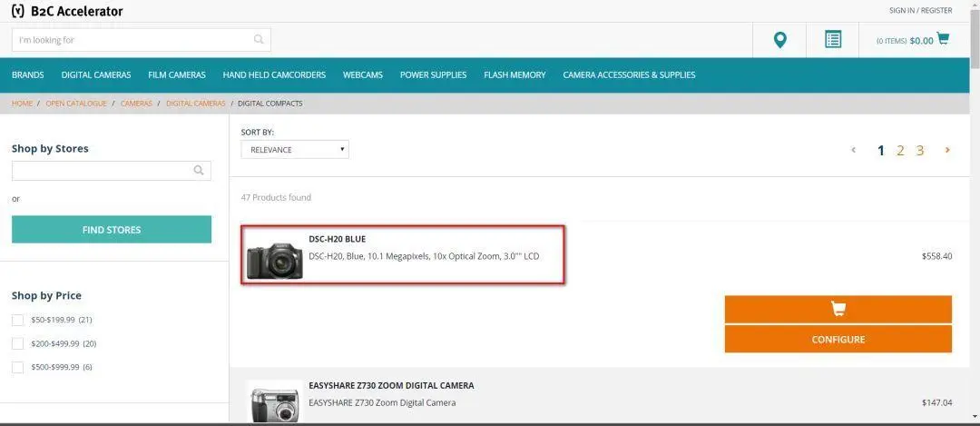Open the Brands menu
Screen dimensions: 980x426
coord(28,75)
